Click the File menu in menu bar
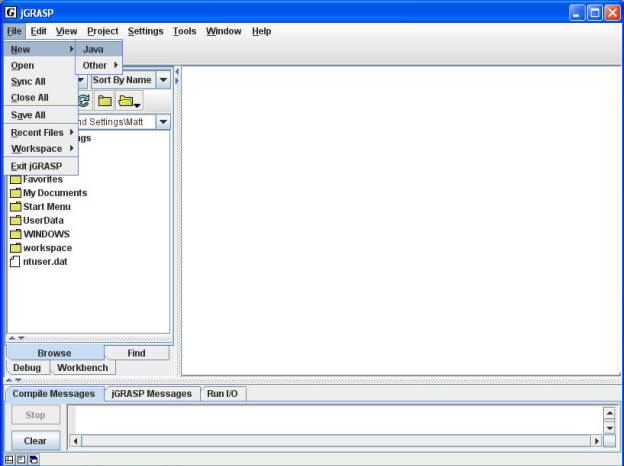 14,31
